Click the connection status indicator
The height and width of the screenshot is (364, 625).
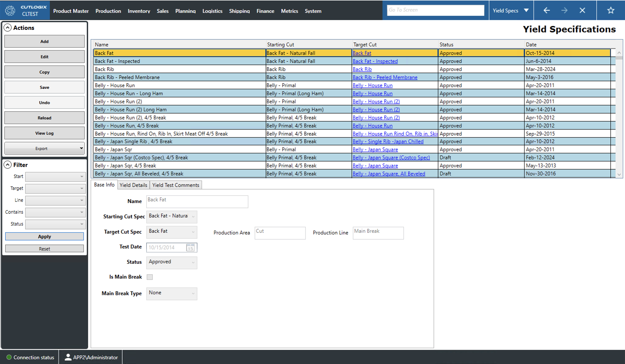(9, 357)
